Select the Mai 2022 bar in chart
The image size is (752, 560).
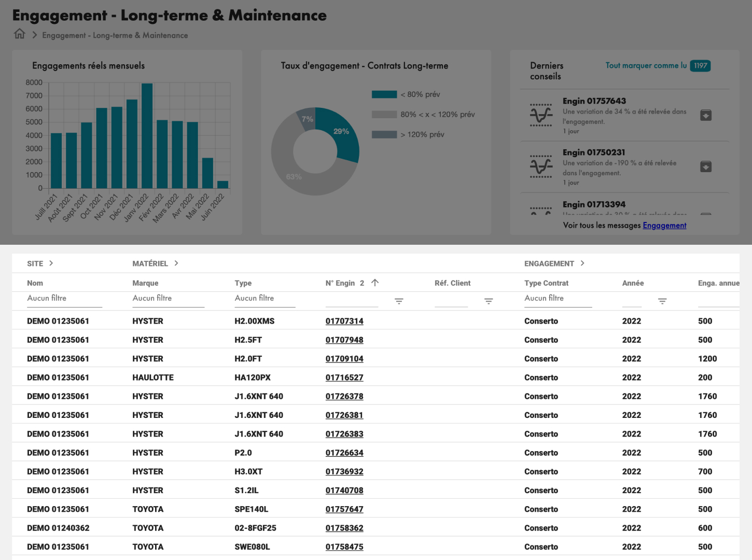[x=207, y=173]
